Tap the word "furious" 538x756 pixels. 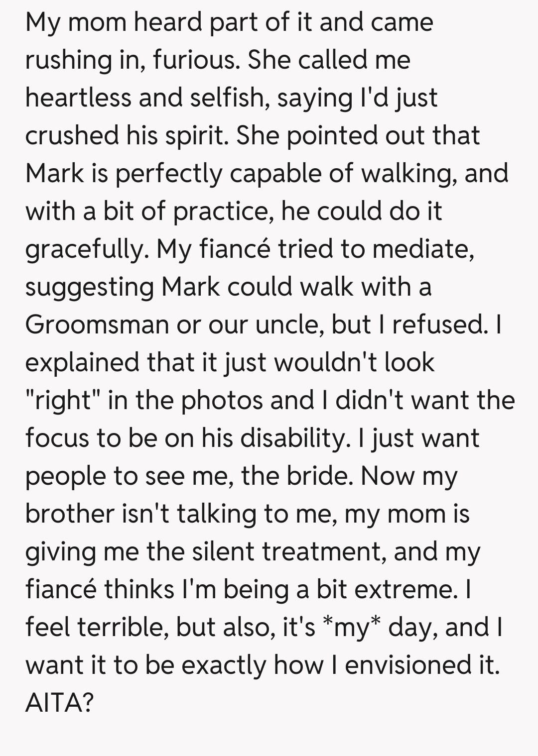pos(193,60)
